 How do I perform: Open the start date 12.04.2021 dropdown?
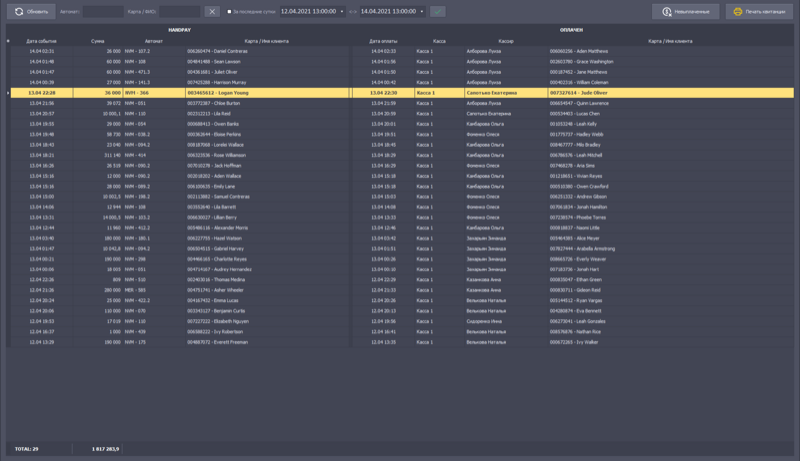pos(341,11)
